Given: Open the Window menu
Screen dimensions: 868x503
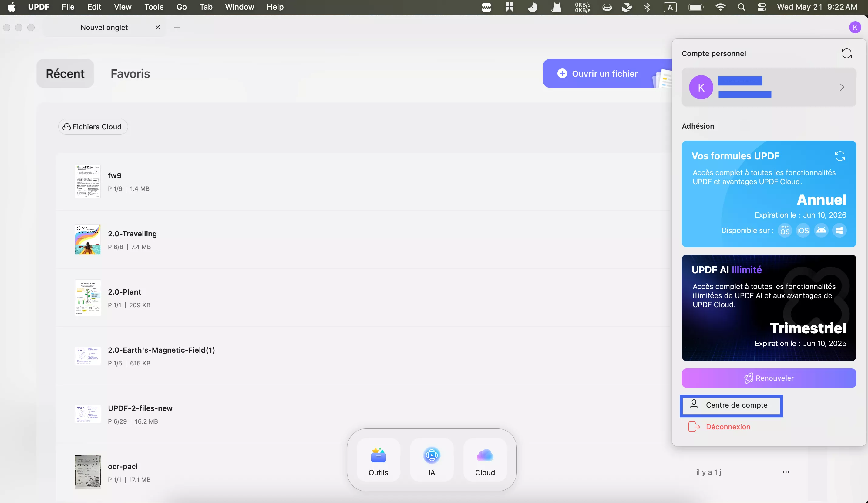Looking at the screenshot, I should tap(239, 7).
